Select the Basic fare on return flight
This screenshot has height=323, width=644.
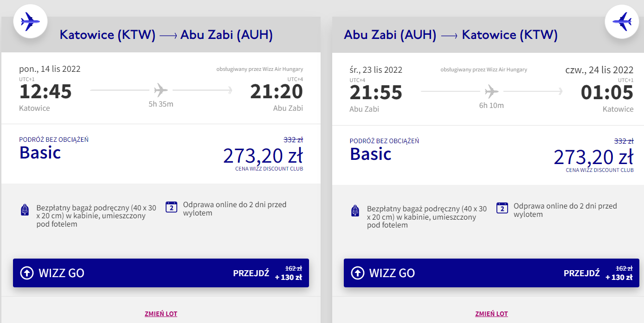[x=371, y=154]
